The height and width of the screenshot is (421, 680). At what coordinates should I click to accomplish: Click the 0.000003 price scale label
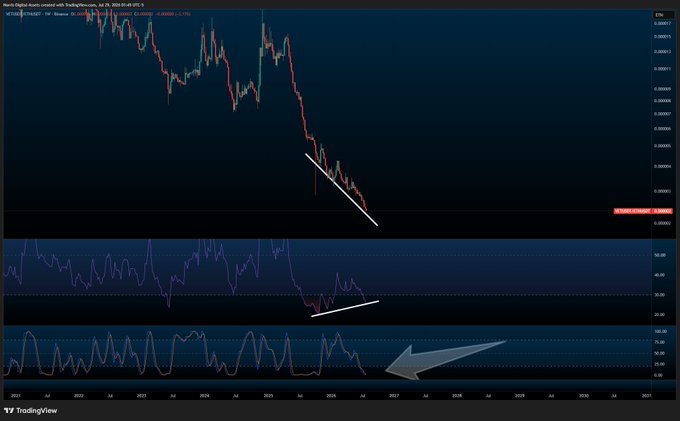pyautogui.click(x=662, y=191)
